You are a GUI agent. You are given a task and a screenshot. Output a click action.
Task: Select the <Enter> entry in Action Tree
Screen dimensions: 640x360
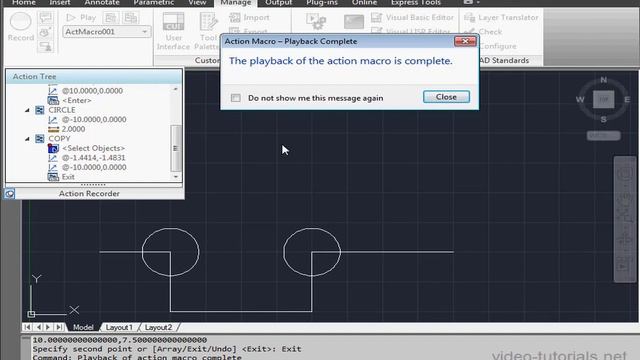(x=77, y=100)
